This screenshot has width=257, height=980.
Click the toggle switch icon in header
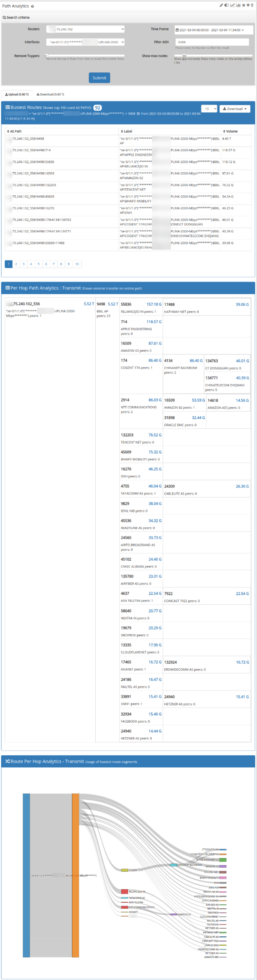tap(226, 5)
